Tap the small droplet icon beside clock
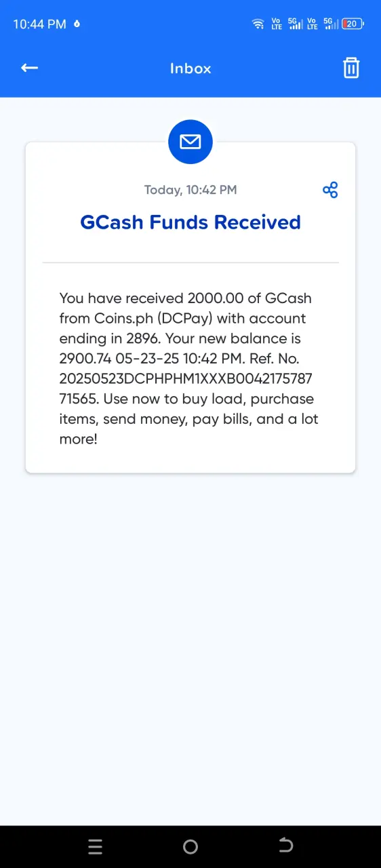The image size is (381, 868). pos(77,24)
